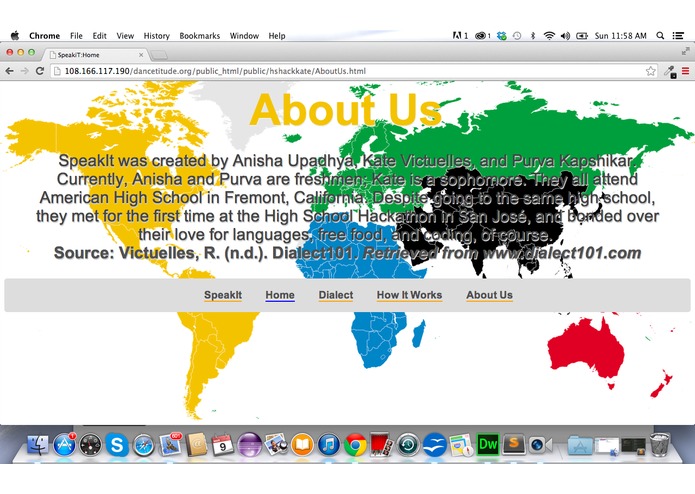
Task: Go back to the previous page
Action: 9,71
